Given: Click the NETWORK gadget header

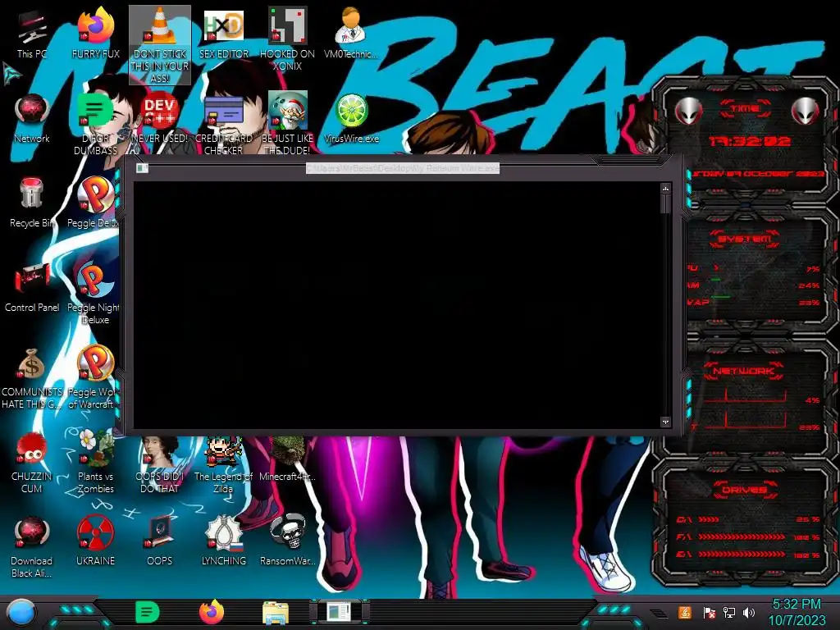Looking at the screenshot, I should click(743, 371).
